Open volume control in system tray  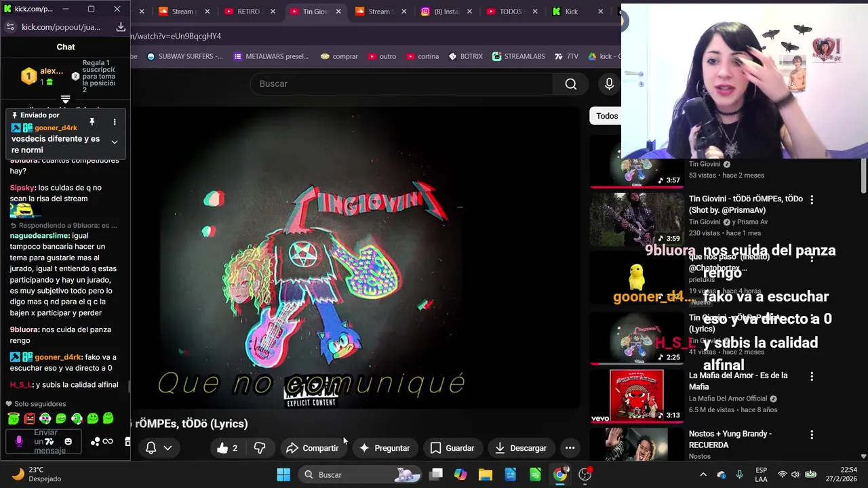(x=795, y=474)
